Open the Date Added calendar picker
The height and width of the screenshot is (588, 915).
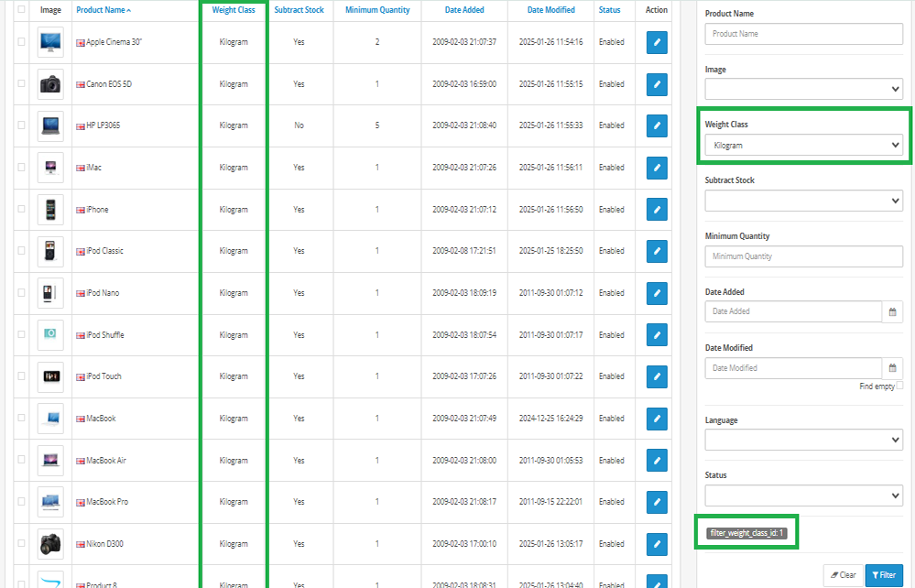click(892, 312)
